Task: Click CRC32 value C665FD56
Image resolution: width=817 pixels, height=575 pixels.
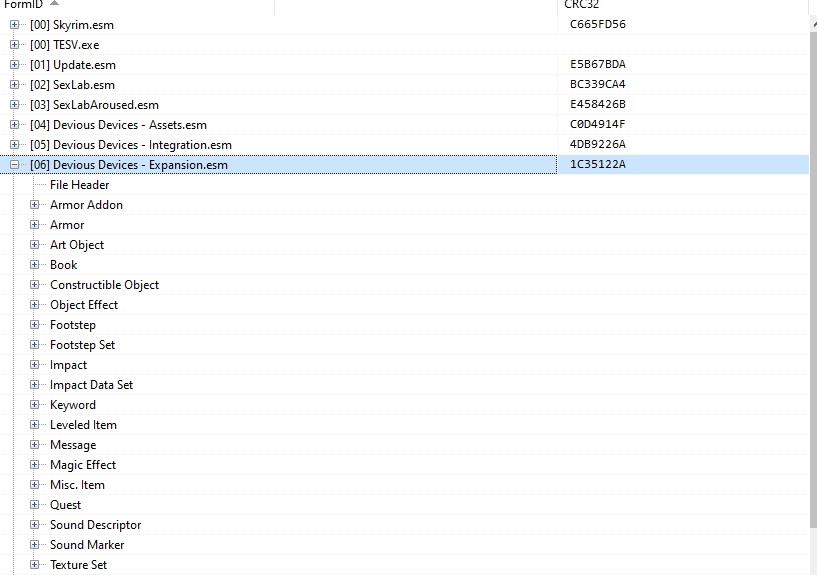Action: [598, 24]
